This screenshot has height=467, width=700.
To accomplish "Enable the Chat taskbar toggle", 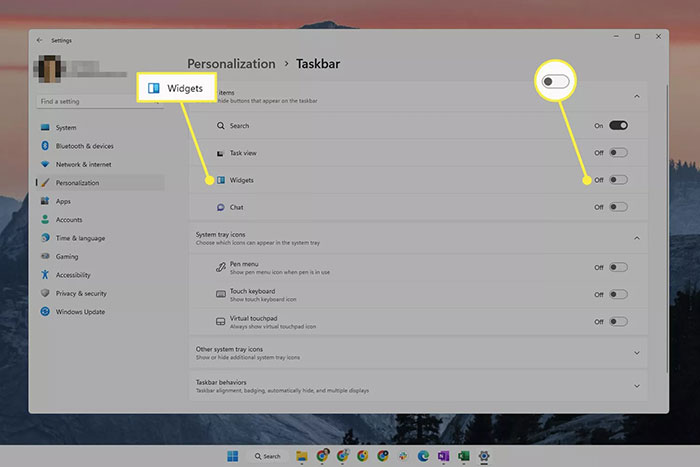I will 618,207.
